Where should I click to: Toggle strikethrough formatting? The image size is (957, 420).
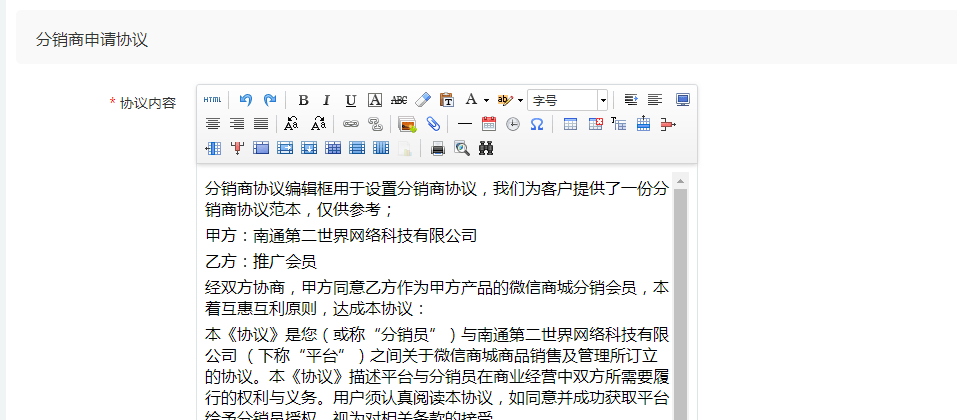tap(399, 100)
